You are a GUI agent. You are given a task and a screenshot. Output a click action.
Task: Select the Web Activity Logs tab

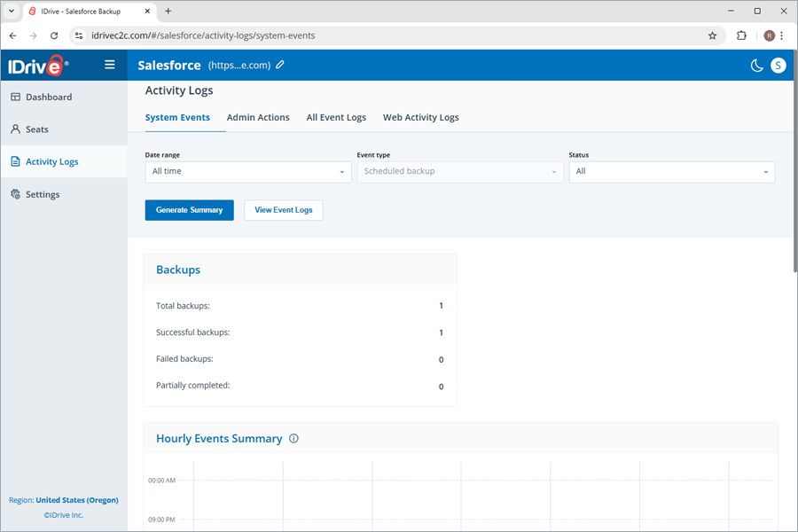(x=420, y=117)
